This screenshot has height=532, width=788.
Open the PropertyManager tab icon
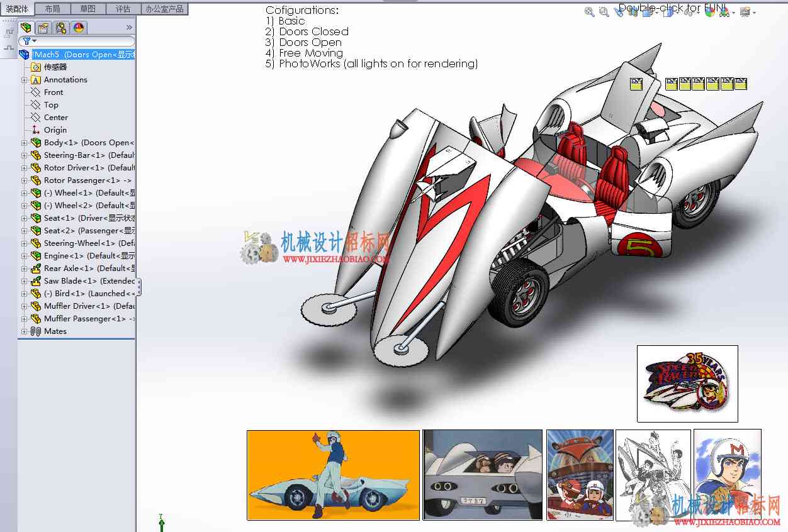tap(43, 28)
